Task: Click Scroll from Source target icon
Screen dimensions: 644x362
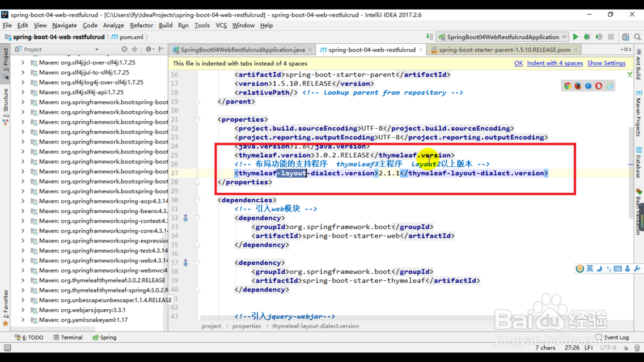Action: click(124, 50)
